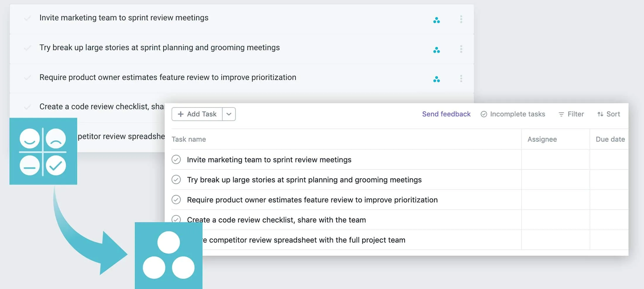Open three-dot menu for Try break up stories item
Screen dimensions: 644x289
click(x=461, y=49)
